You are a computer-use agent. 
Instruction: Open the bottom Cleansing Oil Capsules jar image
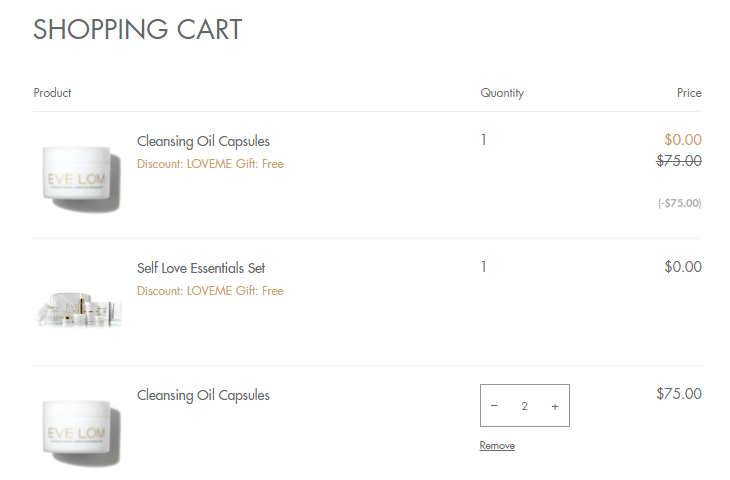pos(80,433)
